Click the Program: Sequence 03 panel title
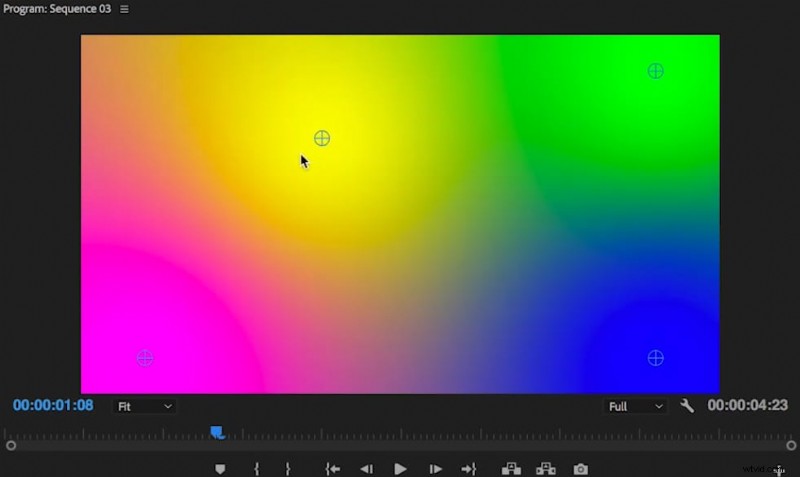The width and height of the screenshot is (800, 477). point(57,9)
